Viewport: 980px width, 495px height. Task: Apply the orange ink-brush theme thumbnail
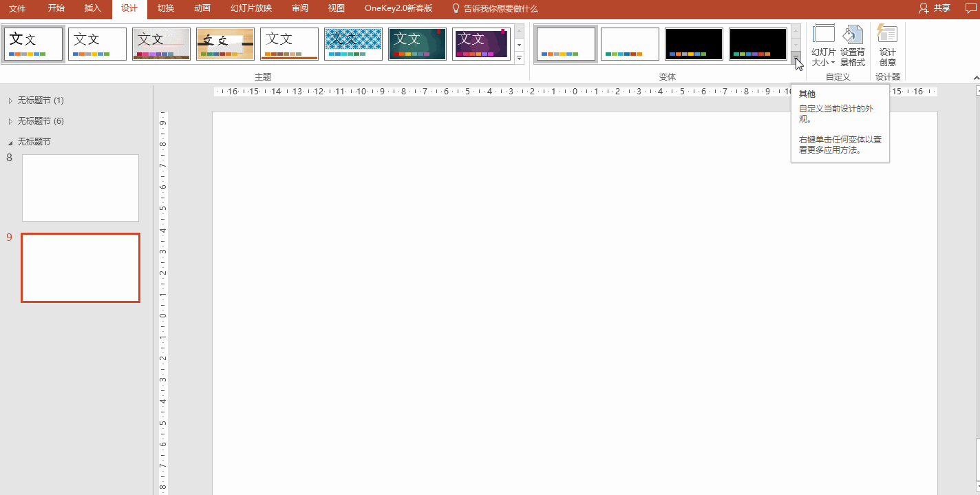point(225,44)
